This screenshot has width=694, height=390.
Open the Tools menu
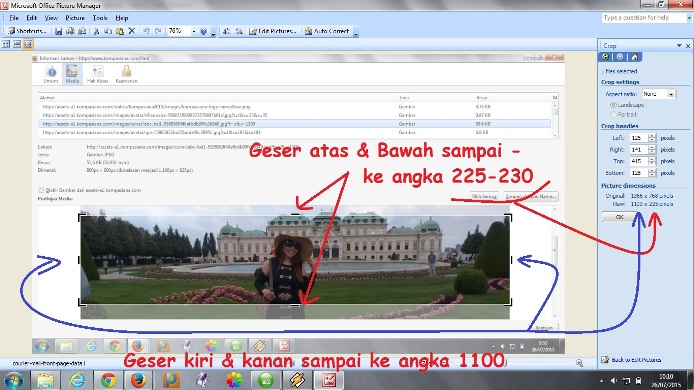(x=100, y=18)
